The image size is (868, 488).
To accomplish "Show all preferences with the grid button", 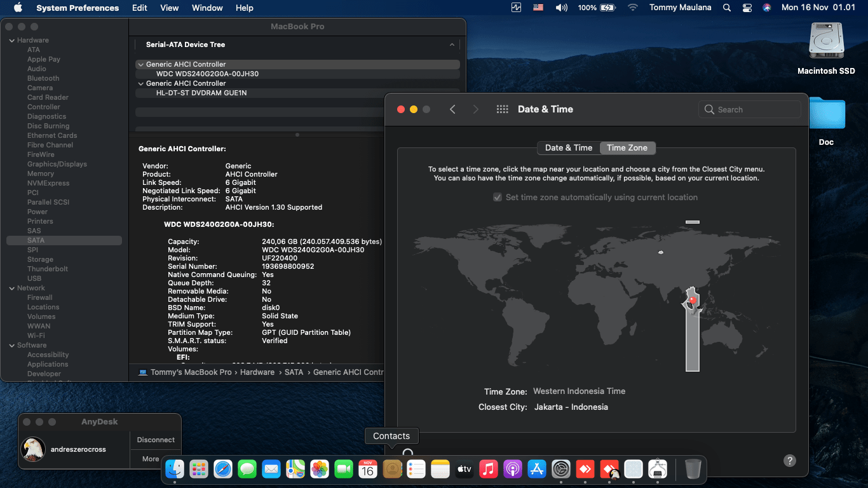I will pos(503,109).
